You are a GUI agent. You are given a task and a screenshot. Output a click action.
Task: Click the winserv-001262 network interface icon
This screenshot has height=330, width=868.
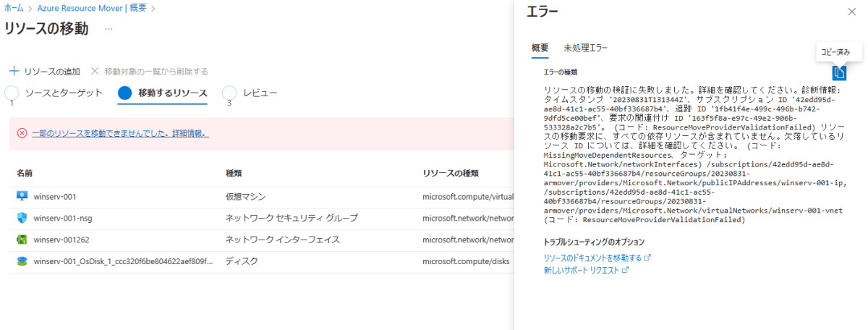22,240
